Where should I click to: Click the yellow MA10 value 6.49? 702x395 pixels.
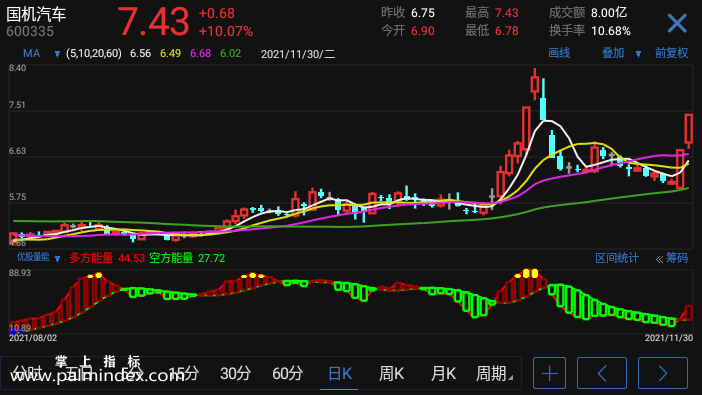pos(171,54)
